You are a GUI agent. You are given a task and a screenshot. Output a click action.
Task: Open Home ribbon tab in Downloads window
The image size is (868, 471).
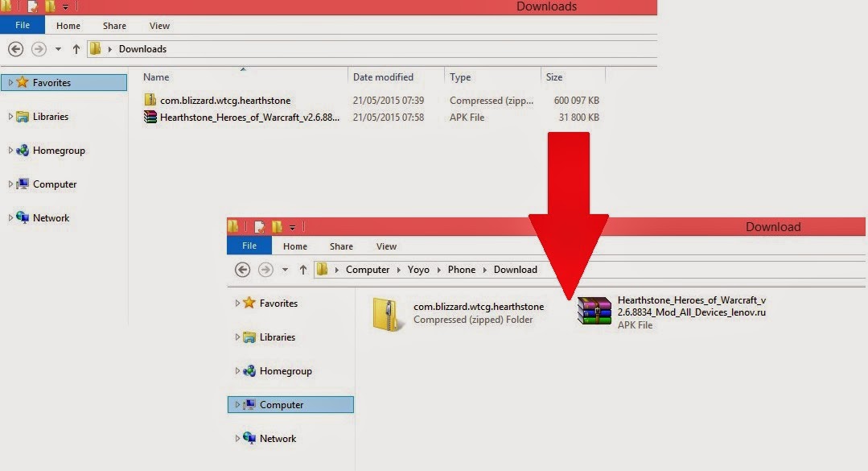(x=68, y=26)
